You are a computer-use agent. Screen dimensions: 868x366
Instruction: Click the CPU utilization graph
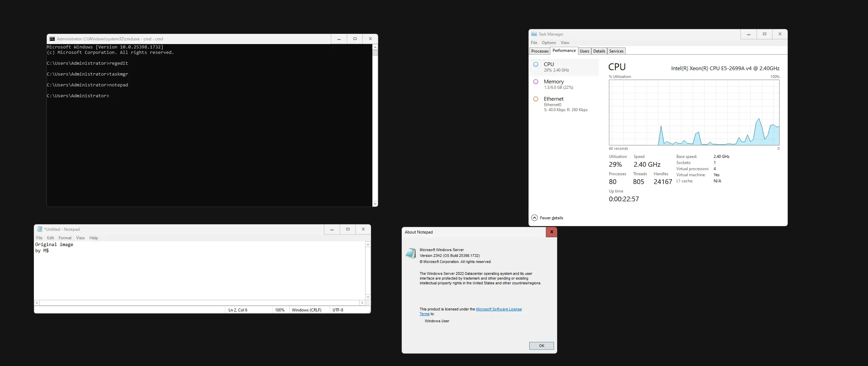click(694, 113)
